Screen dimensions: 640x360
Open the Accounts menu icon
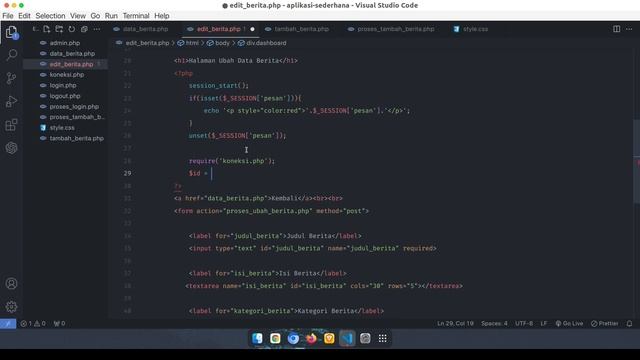[x=11, y=283]
